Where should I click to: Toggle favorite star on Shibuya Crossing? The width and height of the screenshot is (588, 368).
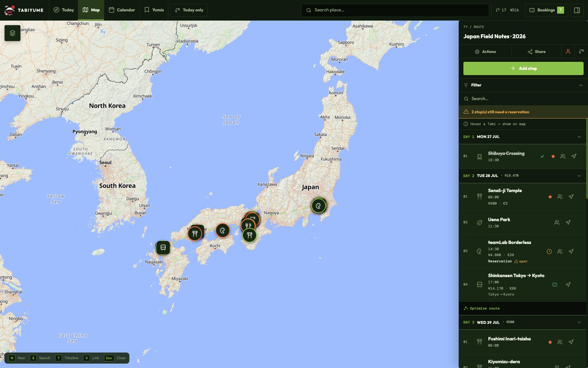click(553, 156)
